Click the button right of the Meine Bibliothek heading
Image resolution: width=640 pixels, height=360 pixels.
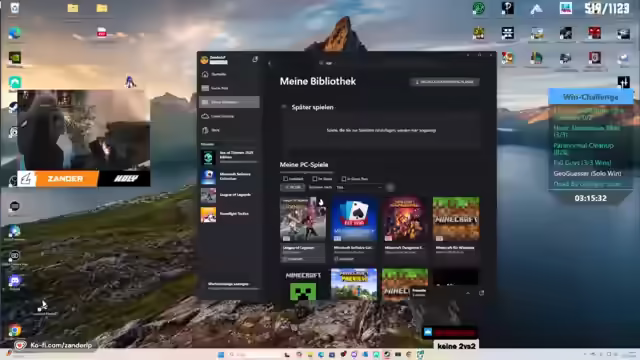coord(444,82)
